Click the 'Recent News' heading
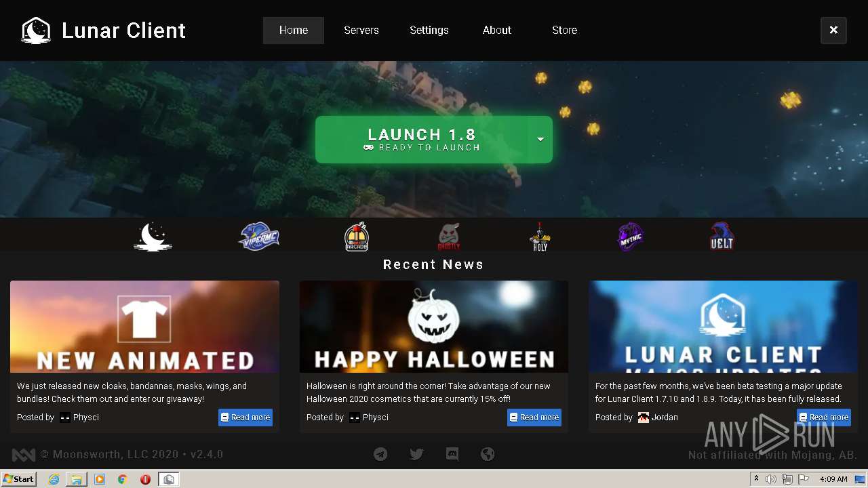The height and width of the screenshot is (488, 868). (434, 264)
